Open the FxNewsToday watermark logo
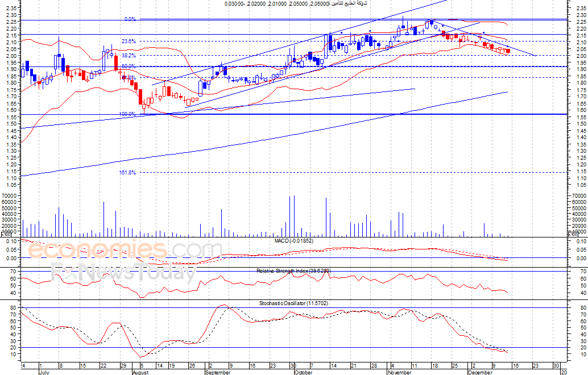The image size is (588, 375). tap(122, 273)
